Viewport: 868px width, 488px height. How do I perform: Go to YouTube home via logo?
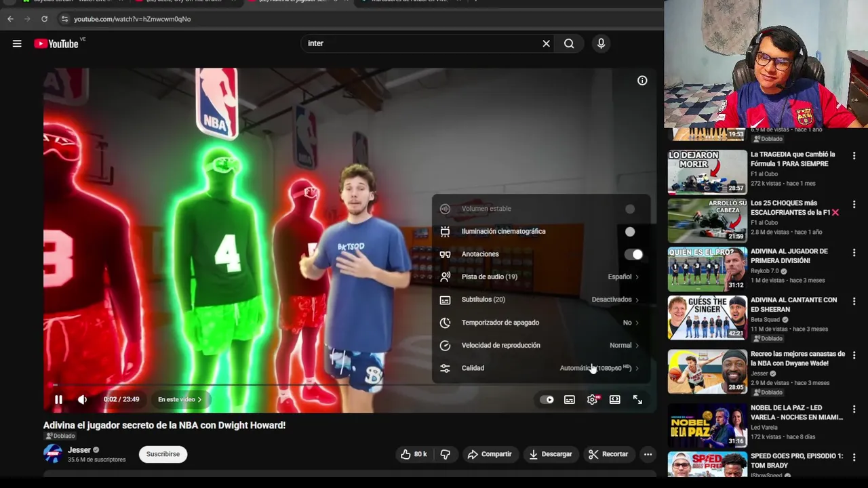(x=56, y=43)
